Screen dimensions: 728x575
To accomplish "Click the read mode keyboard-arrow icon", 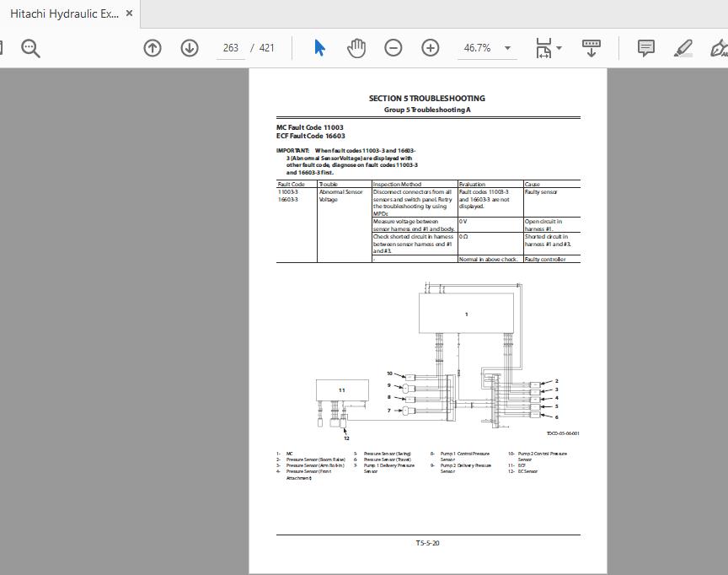I will (x=591, y=48).
